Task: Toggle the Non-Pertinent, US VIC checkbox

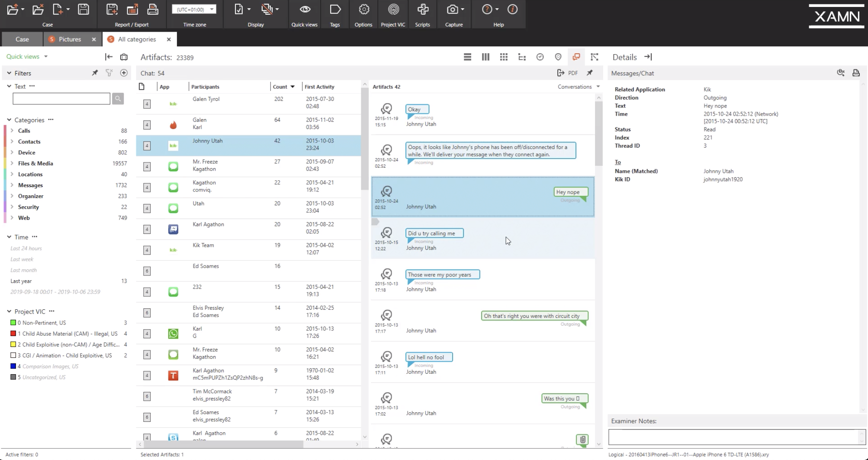Action: (x=13, y=323)
